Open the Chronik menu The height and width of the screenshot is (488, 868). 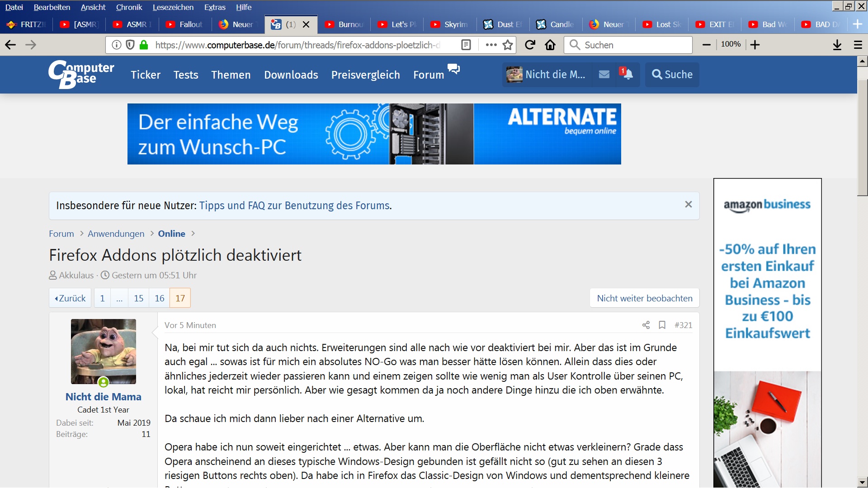(x=129, y=7)
